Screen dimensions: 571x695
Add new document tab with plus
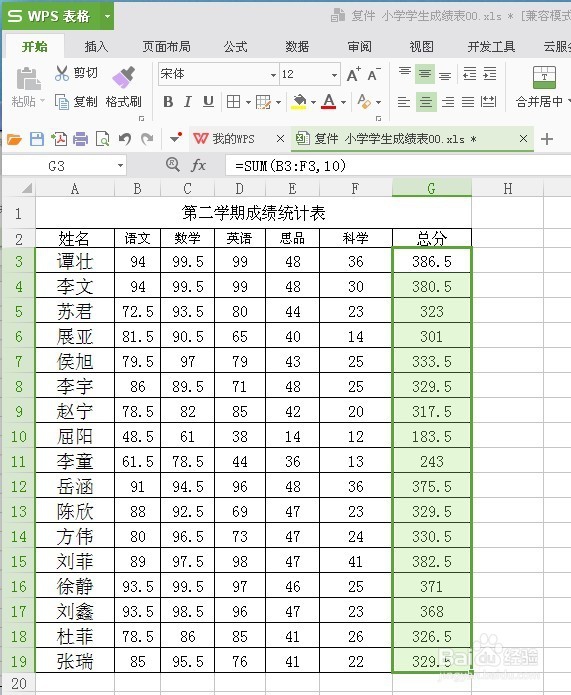point(547,139)
